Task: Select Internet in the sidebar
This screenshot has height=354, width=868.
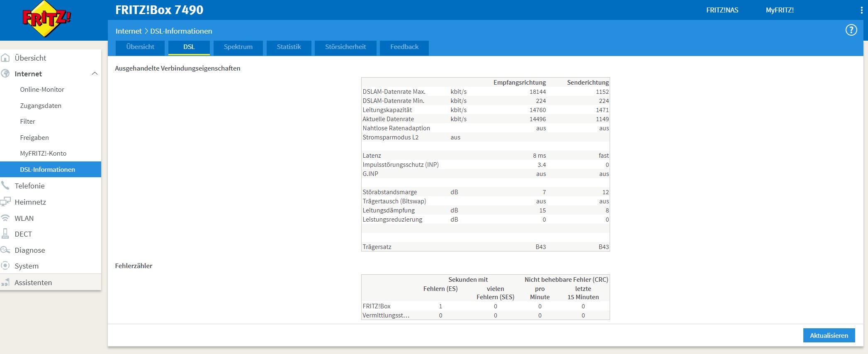Action: [x=28, y=74]
